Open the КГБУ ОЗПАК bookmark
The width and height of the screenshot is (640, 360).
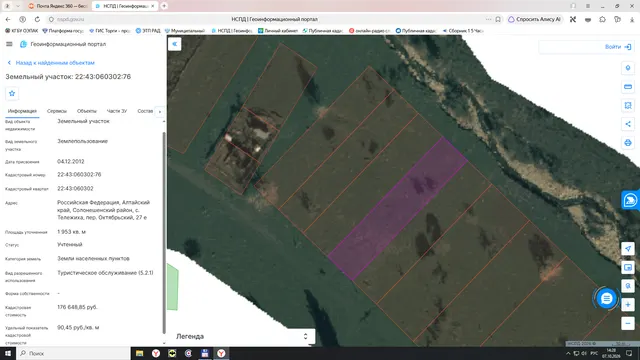tap(22, 31)
